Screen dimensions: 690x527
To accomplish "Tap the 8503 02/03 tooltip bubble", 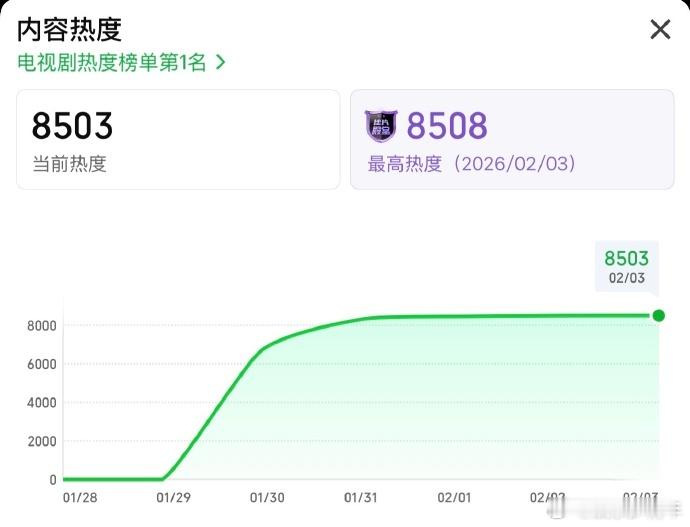I will pos(627,267).
